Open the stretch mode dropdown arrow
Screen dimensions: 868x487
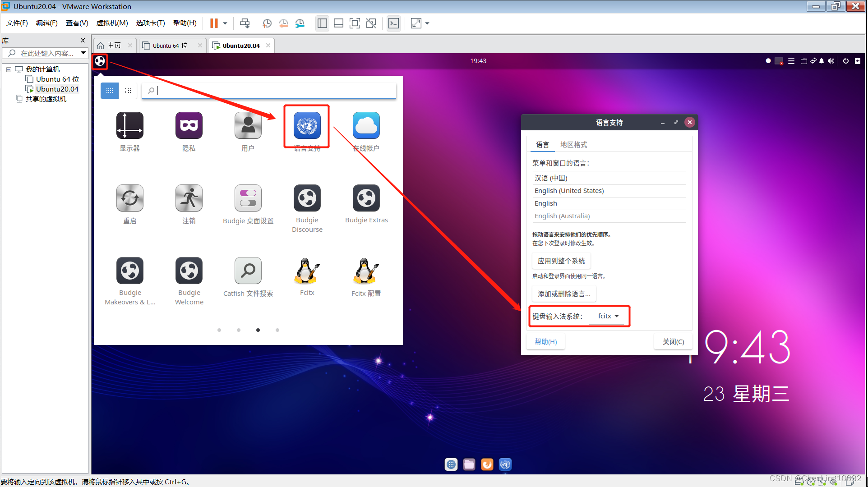point(427,23)
